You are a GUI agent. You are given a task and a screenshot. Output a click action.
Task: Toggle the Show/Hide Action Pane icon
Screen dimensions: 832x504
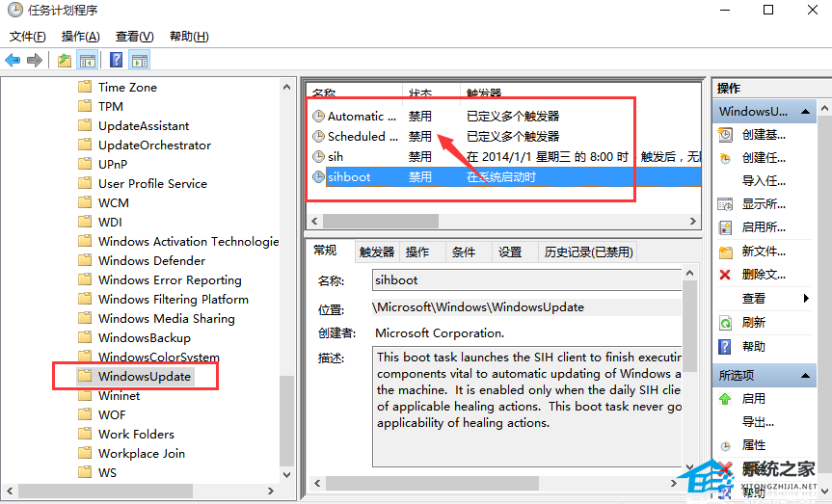pyautogui.click(x=140, y=61)
